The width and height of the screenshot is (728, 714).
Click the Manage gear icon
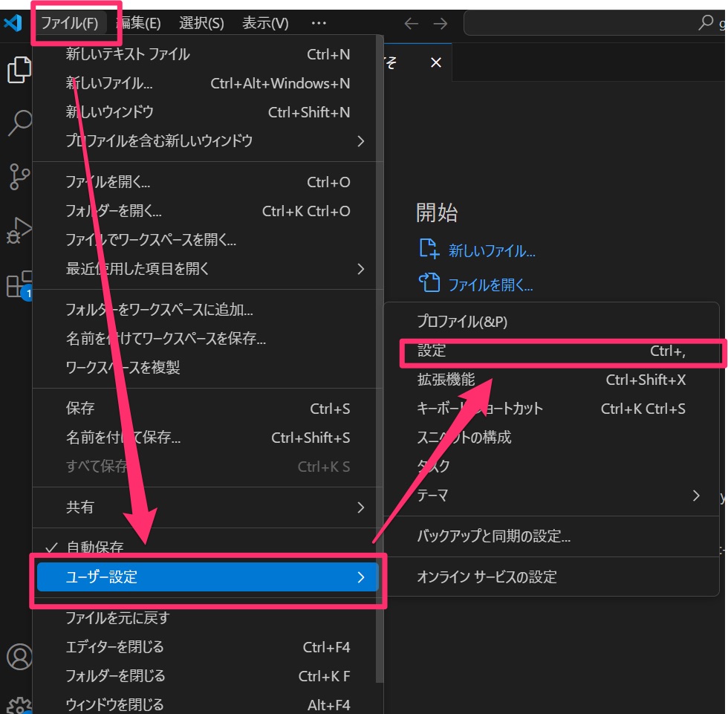18,704
